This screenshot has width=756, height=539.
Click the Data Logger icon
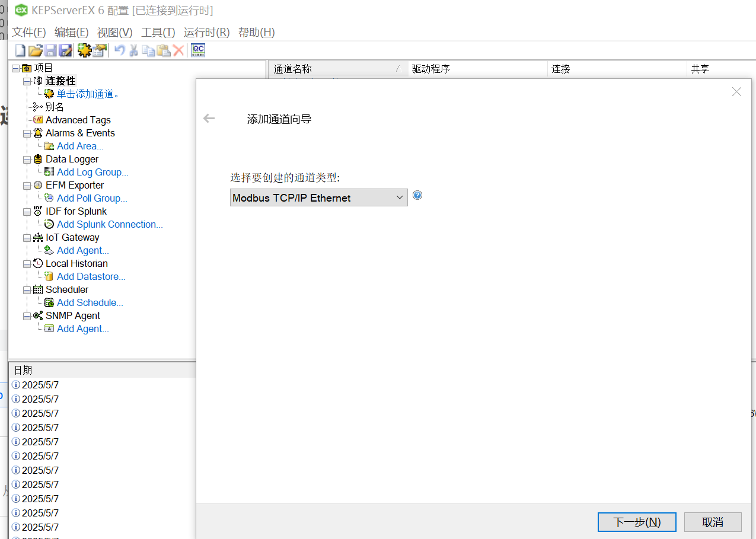click(39, 159)
